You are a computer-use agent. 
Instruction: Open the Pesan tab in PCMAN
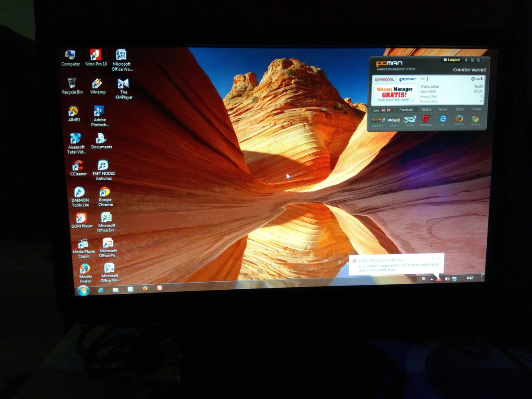click(x=476, y=109)
